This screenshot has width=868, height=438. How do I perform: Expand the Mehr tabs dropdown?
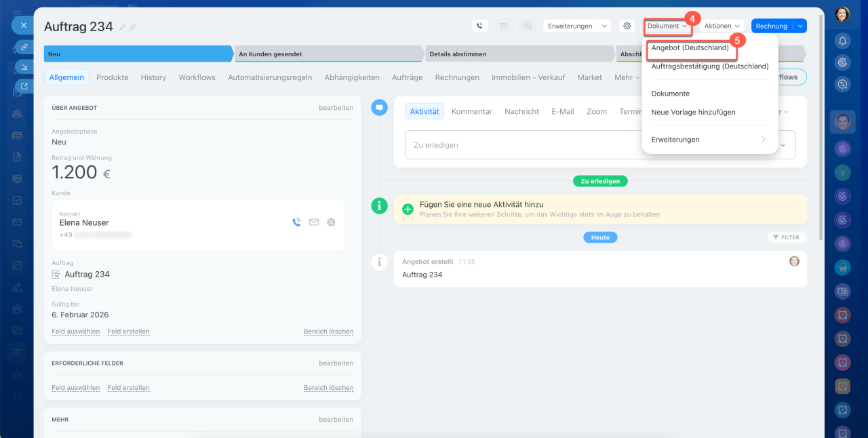coord(627,77)
